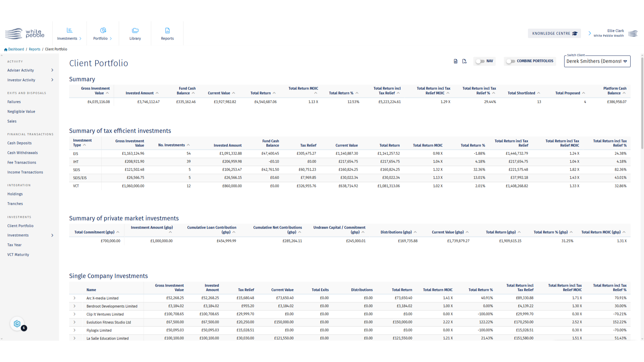Image resolution: width=644 pixels, height=362 pixels.
Task: Open the Switch Client dropdown
Action: point(597,61)
